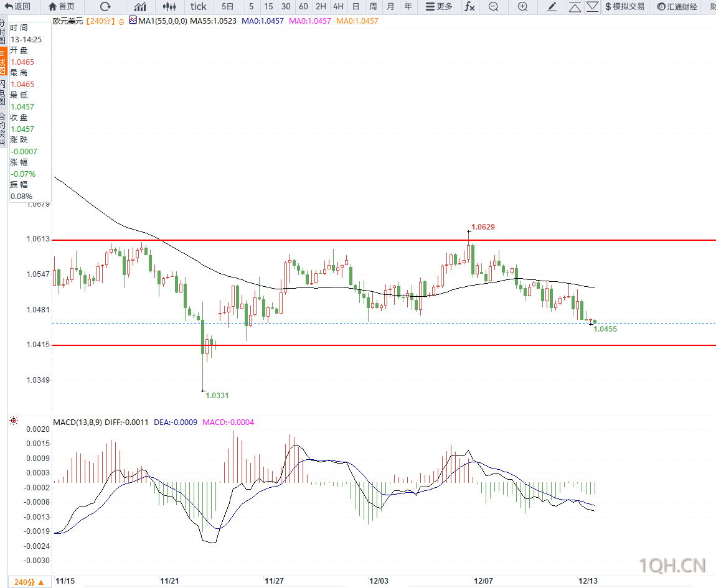The height and width of the screenshot is (588, 716).
Task: Select the 60-minute timeframe
Action: (303, 7)
